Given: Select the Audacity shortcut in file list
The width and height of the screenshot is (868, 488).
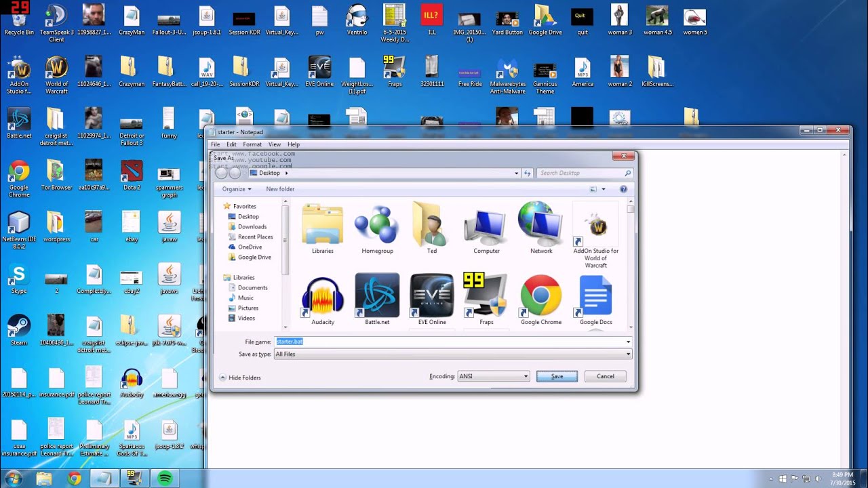Looking at the screenshot, I should coord(323,300).
